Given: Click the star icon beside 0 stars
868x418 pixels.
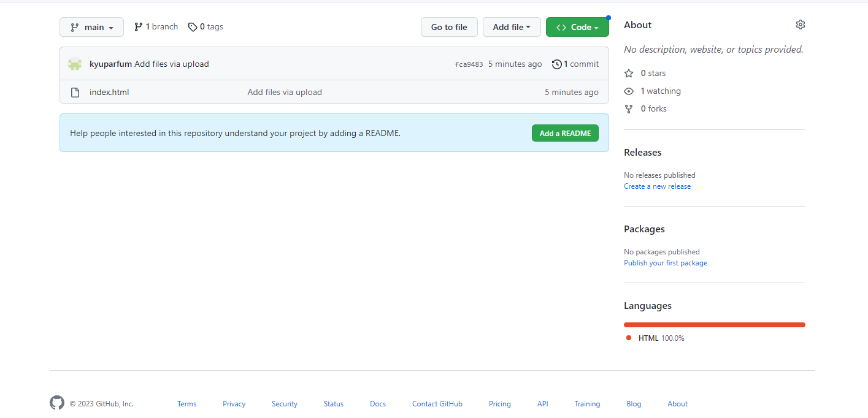Looking at the screenshot, I should [629, 73].
